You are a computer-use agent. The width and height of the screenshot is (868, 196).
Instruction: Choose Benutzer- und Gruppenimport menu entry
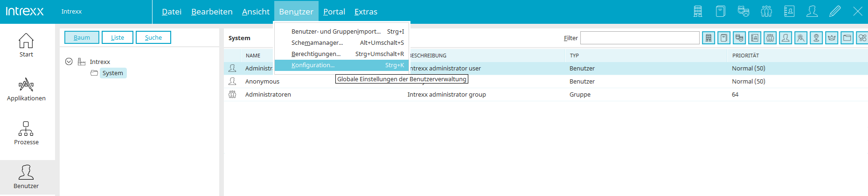coord(341,32)
